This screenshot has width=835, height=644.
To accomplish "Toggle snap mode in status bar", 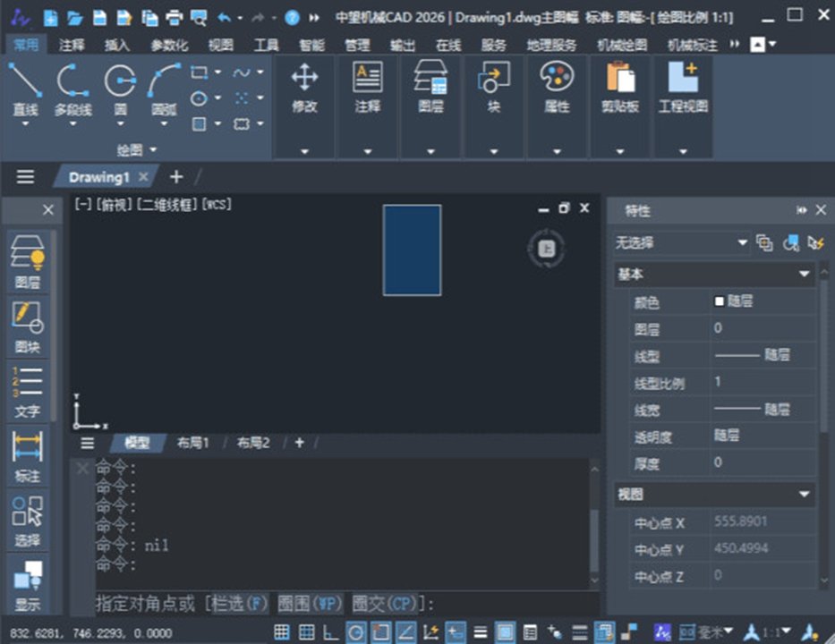I will point(282,632).
